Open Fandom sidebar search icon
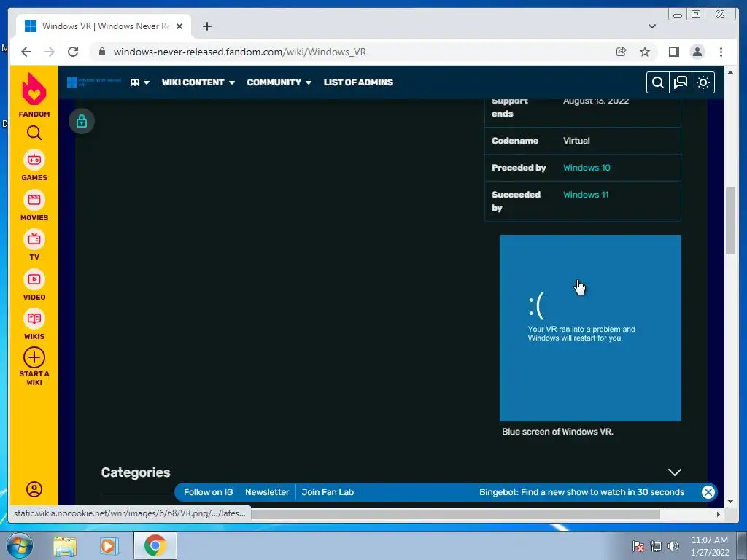Screen dimensions: 747x560 click(34, 133)
